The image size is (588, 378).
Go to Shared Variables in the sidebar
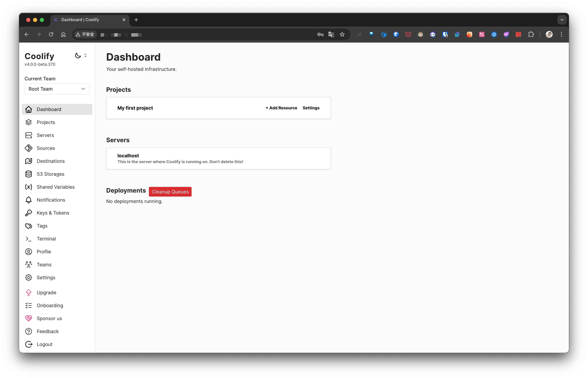coord(55,187)
